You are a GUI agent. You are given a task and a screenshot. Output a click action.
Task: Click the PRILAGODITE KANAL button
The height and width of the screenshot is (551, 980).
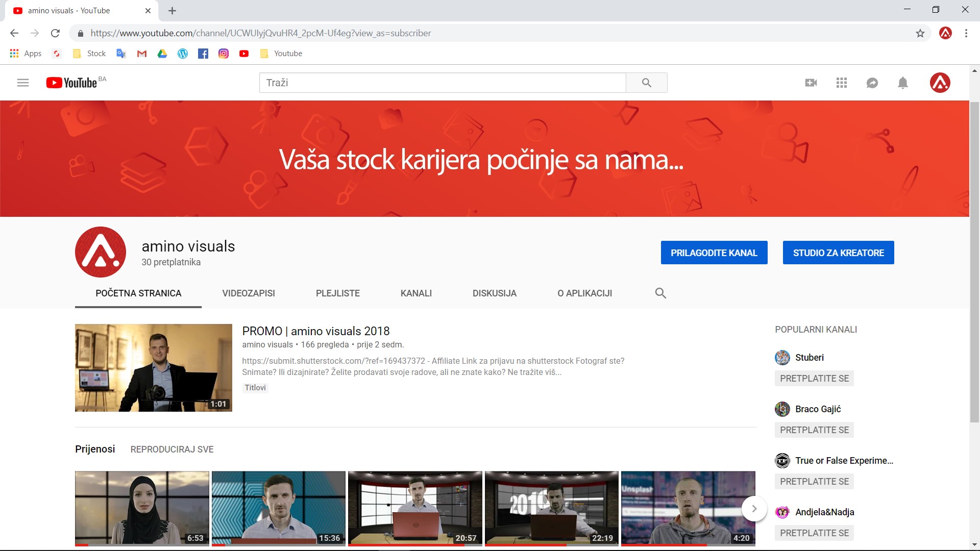click(x=714, y=253)
